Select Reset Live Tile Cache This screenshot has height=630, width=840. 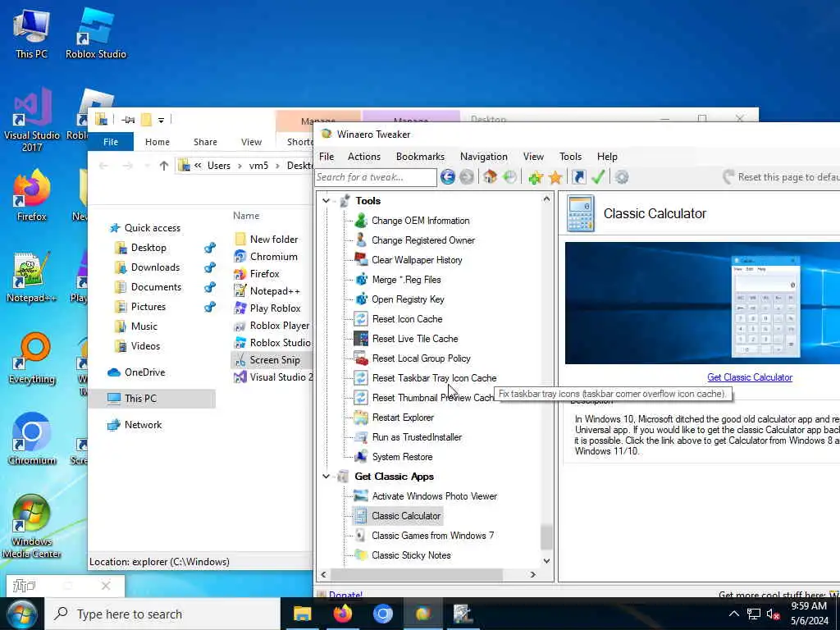(x=415, y=339)
